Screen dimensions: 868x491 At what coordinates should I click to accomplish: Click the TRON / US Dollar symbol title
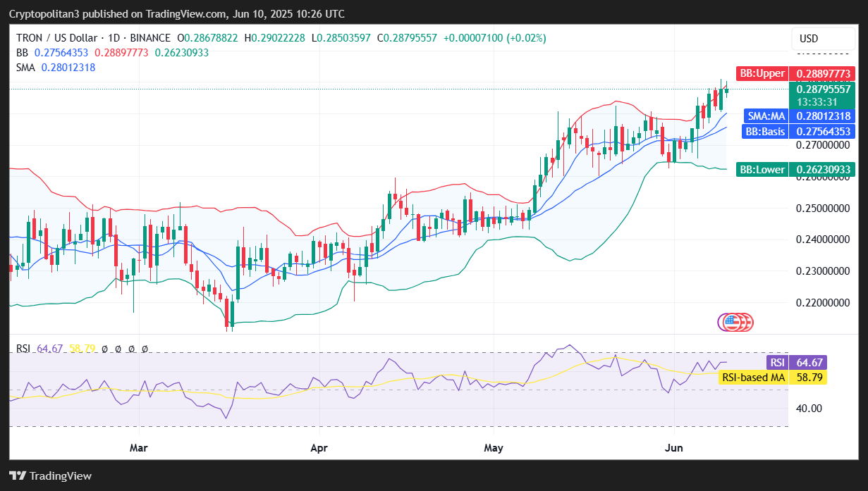click(x=93, y=38)
